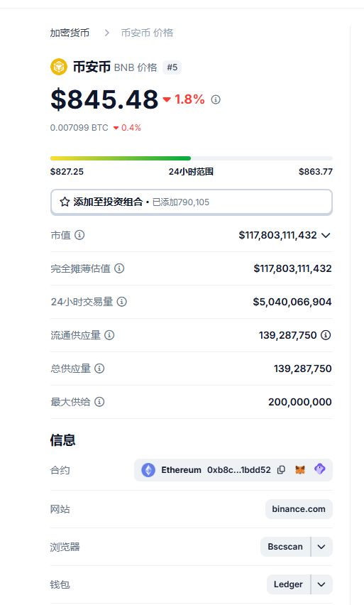Click 已添加790,105 count text

point(181,202)
